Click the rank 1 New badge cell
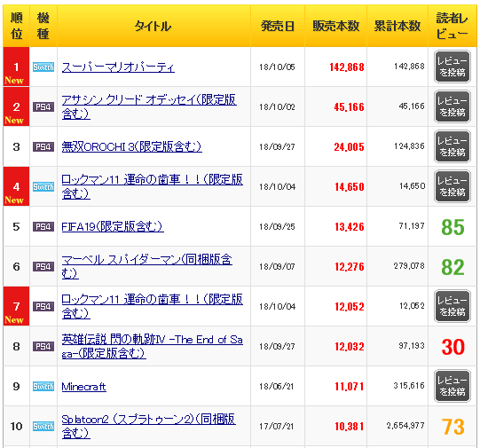This screenshot has width=480, height=448. [16, 67]
